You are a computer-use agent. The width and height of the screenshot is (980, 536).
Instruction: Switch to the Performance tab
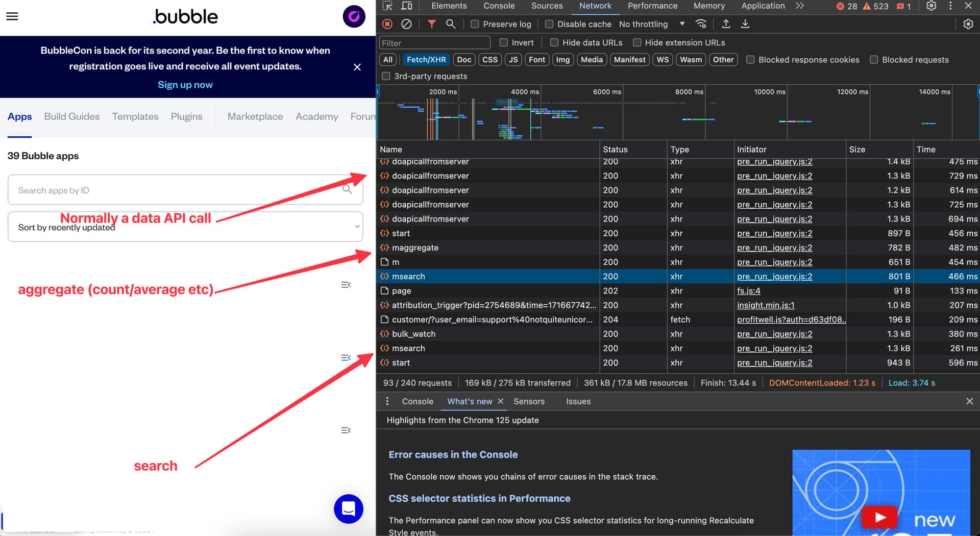[x=653, y=6]
